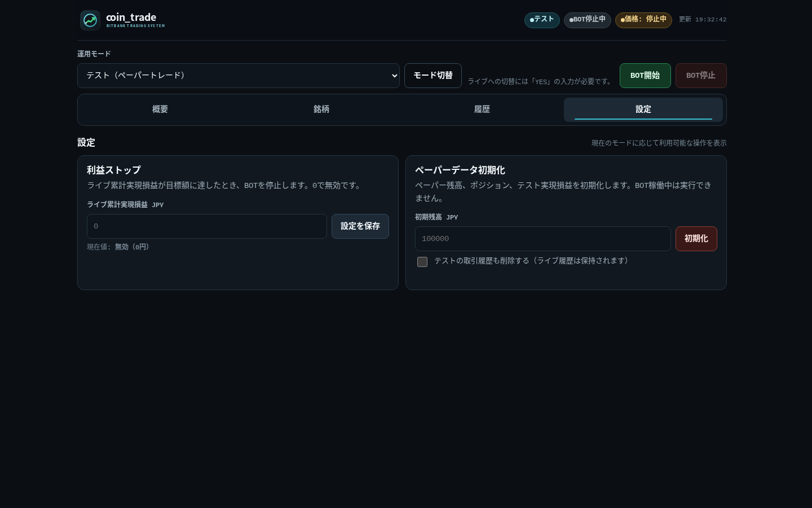Focus the 初期残高 JPY input field
This screenshot has height=508, width=812.
click(x=543, y=239)
